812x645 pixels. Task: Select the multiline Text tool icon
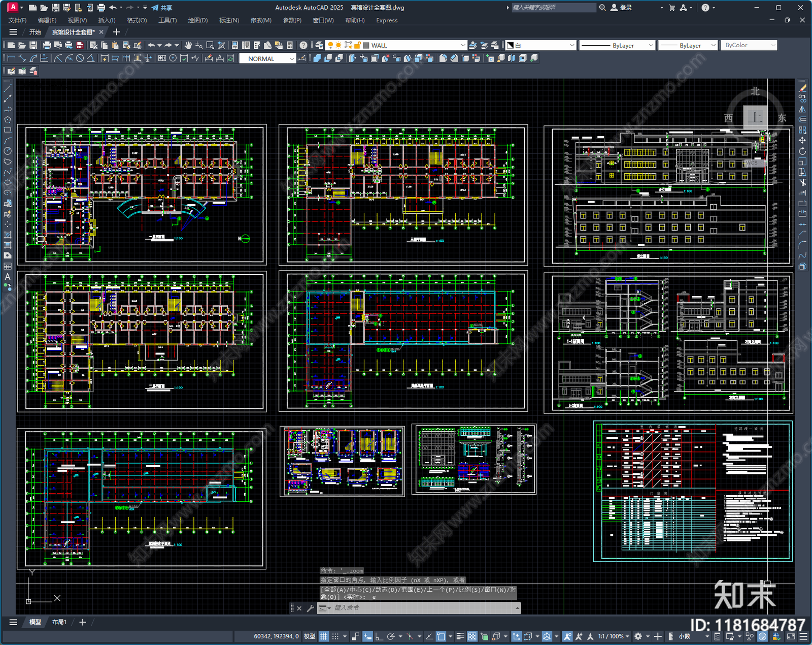click(x=8, y=277)
